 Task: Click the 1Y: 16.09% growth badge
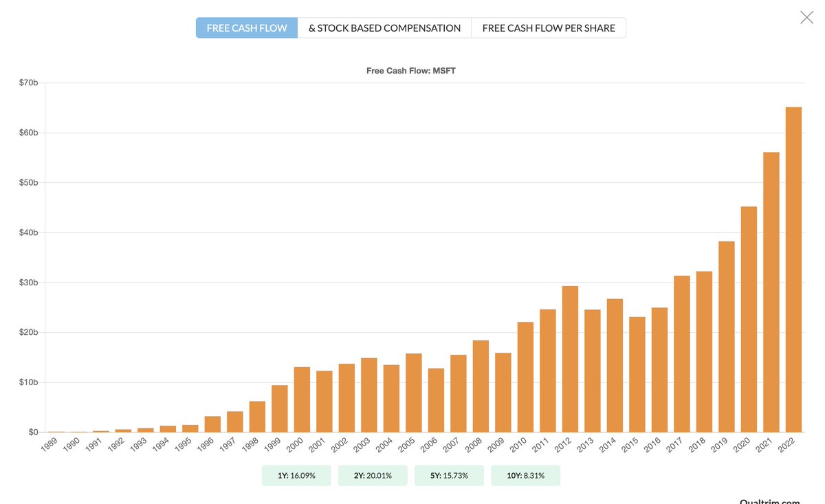296,476
